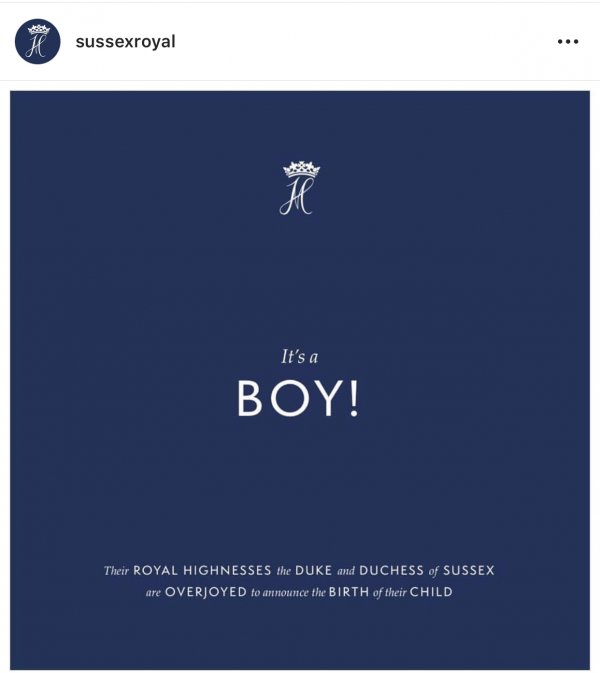Click the word OVERJOYED in the caption
The image size is (600, 673).
pyautogui.click(x=206, y=592)
